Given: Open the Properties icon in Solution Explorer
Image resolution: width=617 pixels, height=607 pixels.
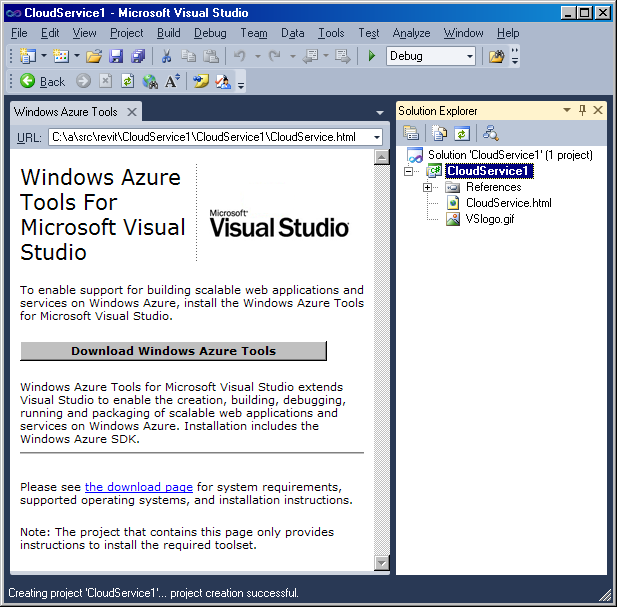Looking at the screenshot, I should point(411,132).
